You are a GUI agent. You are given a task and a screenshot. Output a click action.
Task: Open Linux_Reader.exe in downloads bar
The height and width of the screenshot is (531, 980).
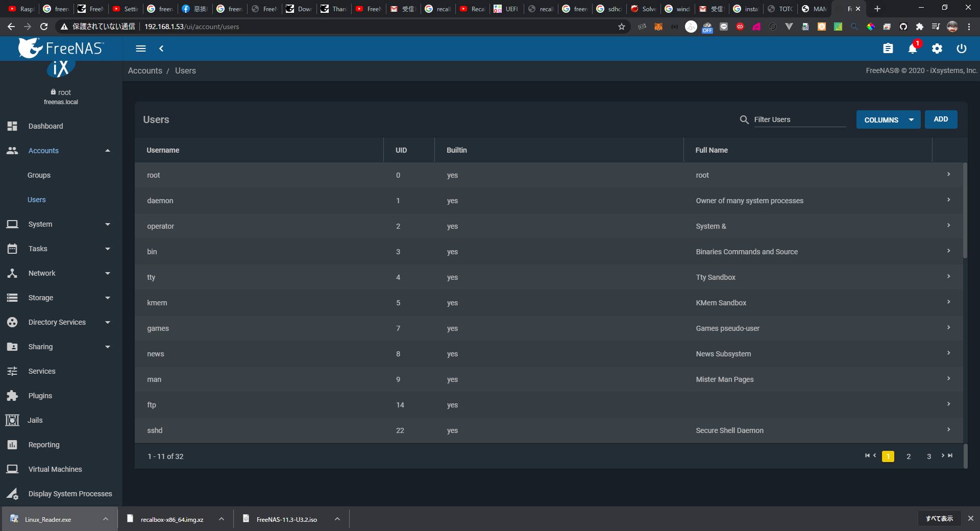tap(48, 519)
